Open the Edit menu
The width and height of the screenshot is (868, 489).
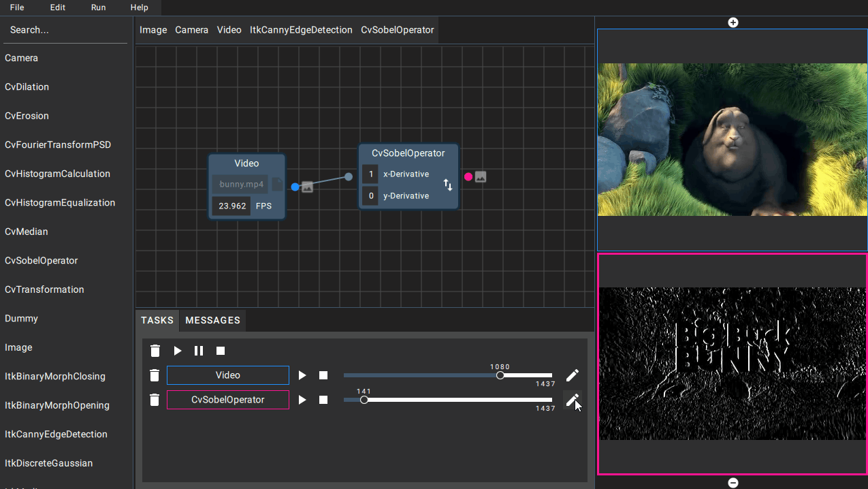(58, 7)
